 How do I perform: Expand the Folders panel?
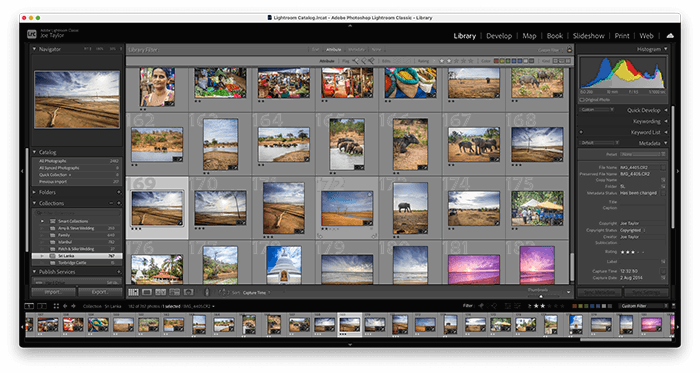pos(34,192)
